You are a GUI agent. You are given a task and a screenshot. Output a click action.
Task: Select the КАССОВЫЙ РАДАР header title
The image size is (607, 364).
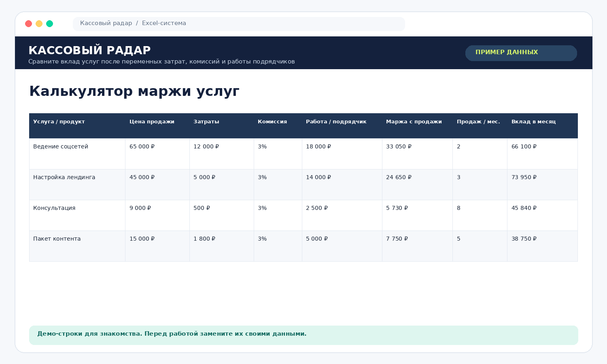(x=89, y=50)
